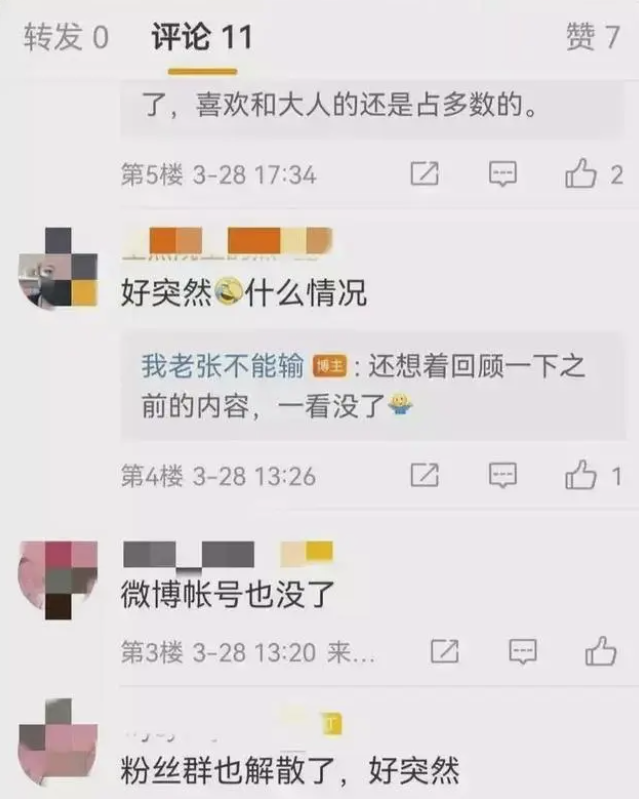Tap the 博主 badge in the reply
Screen dimensions: 639x799
coord(330,366)
